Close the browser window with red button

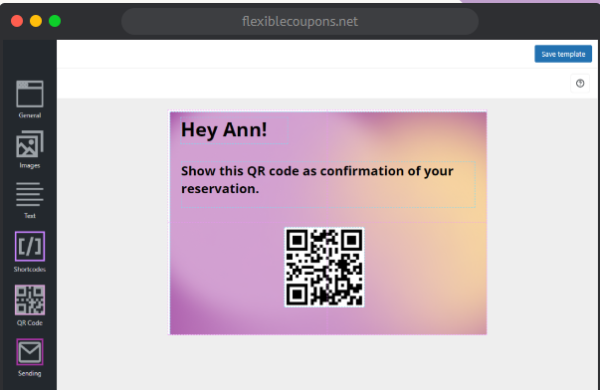point(17,21)
